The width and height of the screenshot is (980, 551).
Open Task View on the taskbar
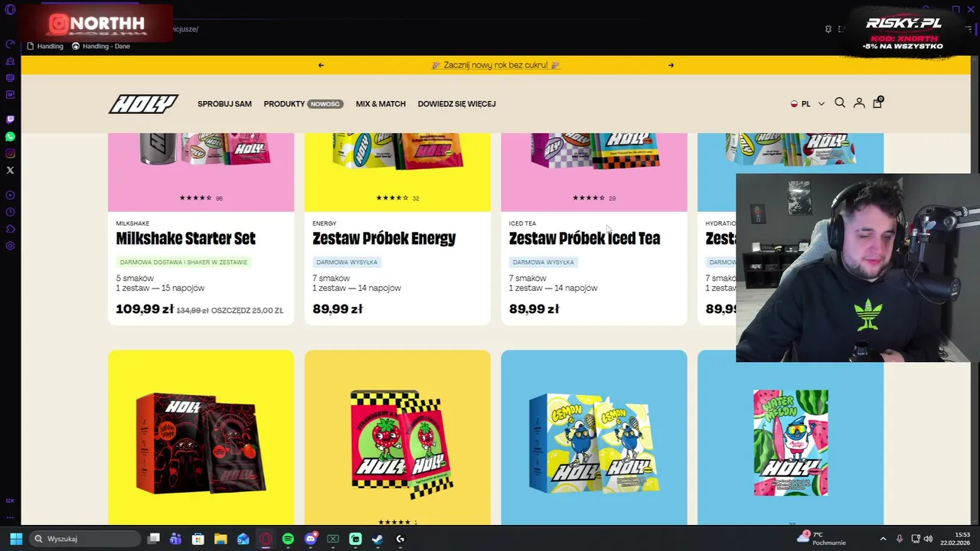coord(154,539)
